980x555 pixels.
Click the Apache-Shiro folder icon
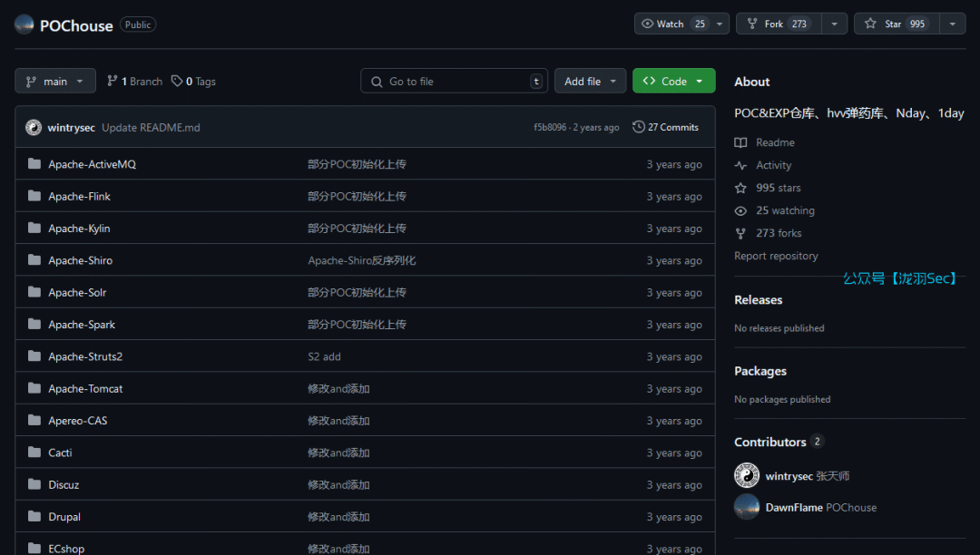coord(34,259)
